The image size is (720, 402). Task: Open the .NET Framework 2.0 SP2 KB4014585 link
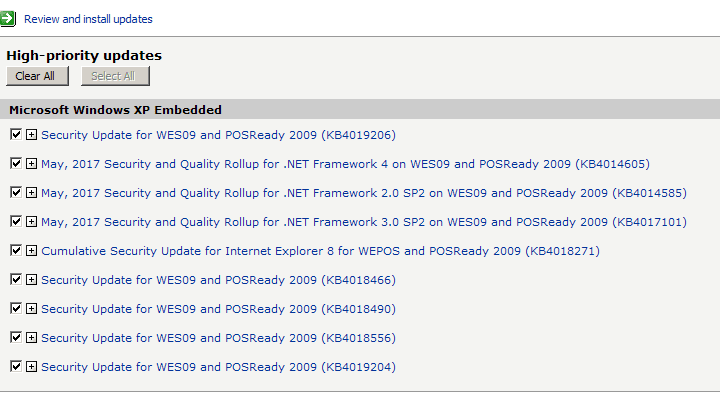pyautogui.click(x=364, y=193)
